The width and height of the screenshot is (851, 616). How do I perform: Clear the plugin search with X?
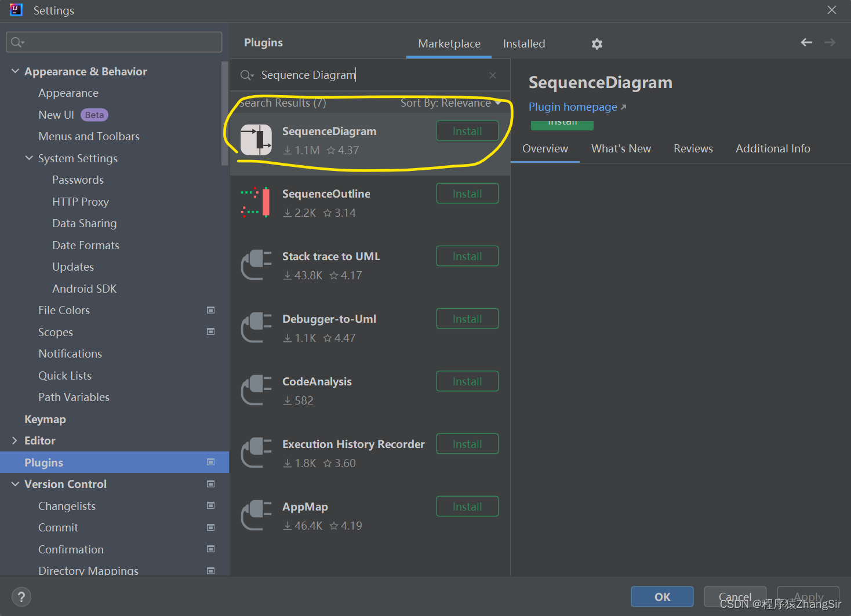coord(493,75)
